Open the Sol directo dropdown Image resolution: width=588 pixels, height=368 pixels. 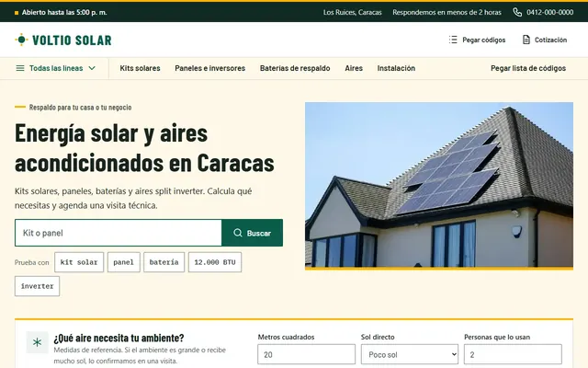[x=410, y=354]
